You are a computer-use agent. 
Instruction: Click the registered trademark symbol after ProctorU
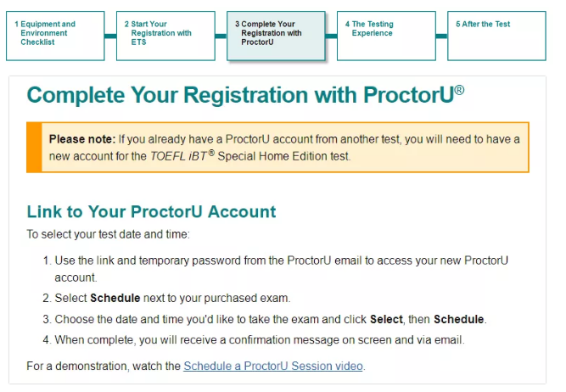click(460, 90)
